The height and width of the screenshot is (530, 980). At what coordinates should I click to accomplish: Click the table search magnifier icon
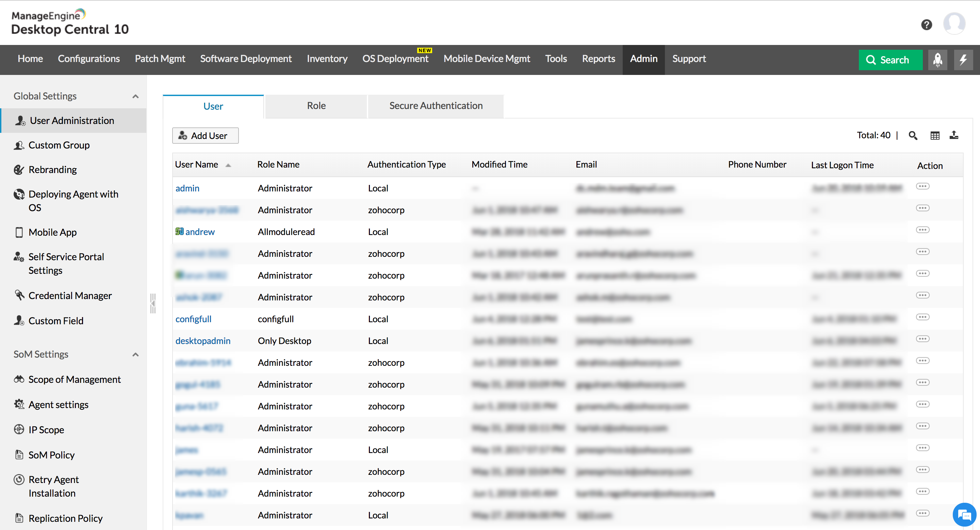pos(913,136)
